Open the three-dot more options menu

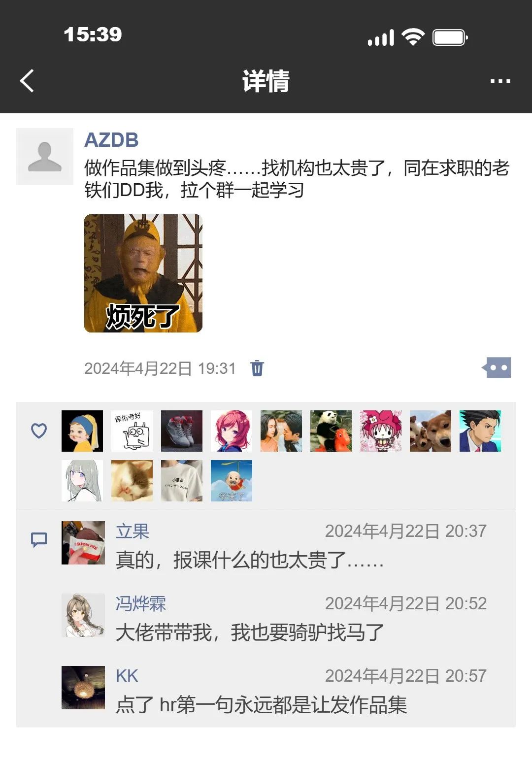500,81
